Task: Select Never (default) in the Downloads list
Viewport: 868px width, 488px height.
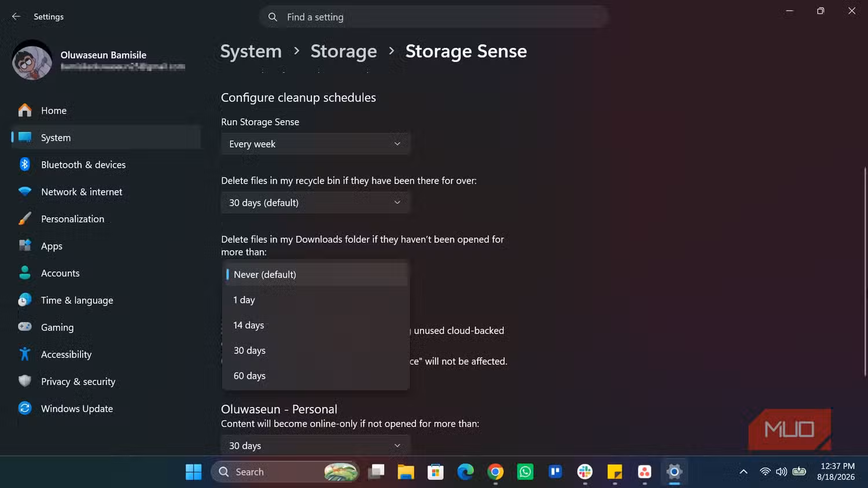Action: coord(316,275)
